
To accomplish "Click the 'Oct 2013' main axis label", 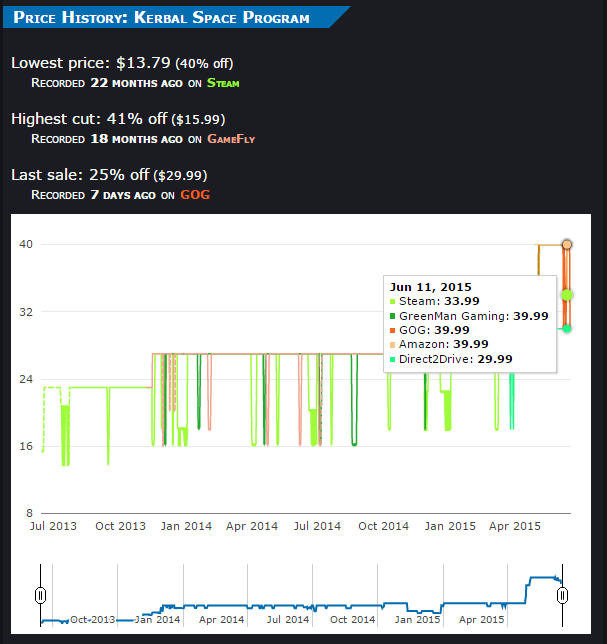I will (120, 526).
